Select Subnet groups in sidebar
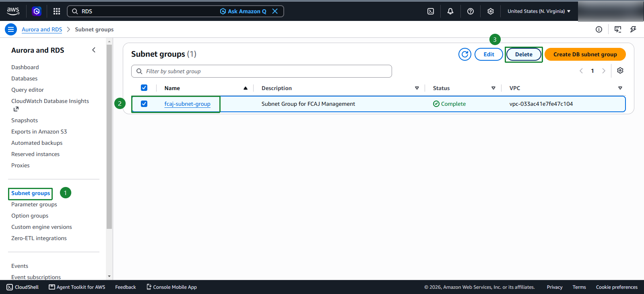This screenshot has width=644, height=294. pos(31,193)
